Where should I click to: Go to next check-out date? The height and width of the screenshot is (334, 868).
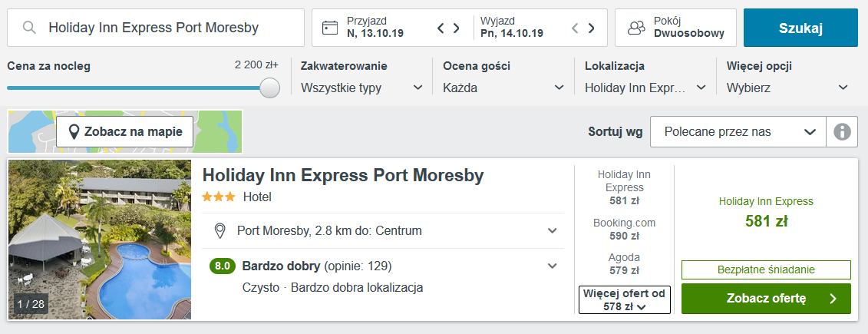click(x=591, y=28)
